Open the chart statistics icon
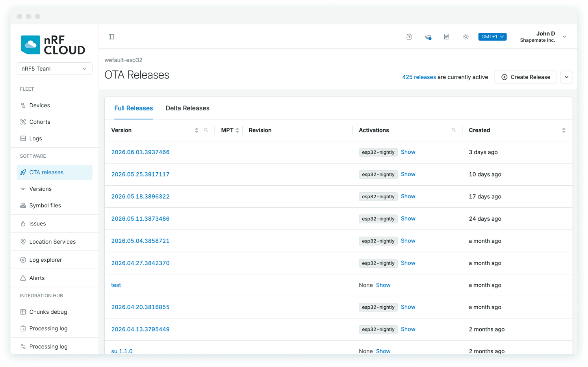The width and height of the screenshot is (588, 367). point(447,37)
